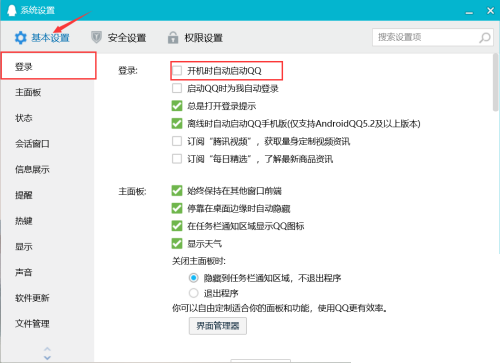Open the 基本设置 tab
Screen dimensions: 500x363
[x=42, y=38]
